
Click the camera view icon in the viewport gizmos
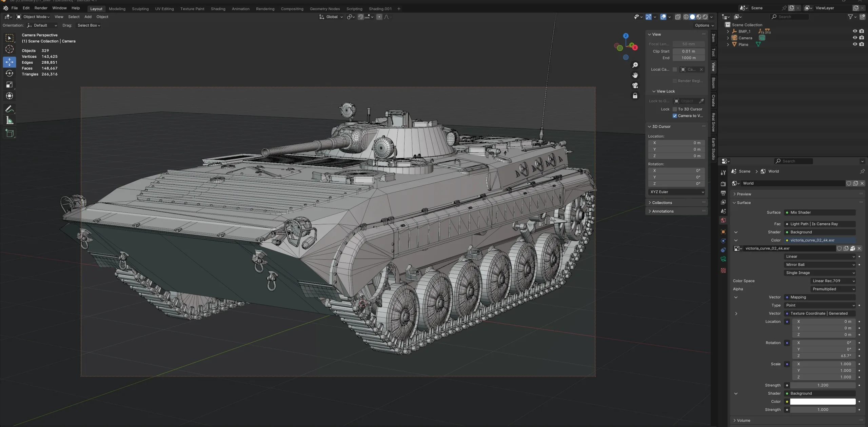point(635,85)
